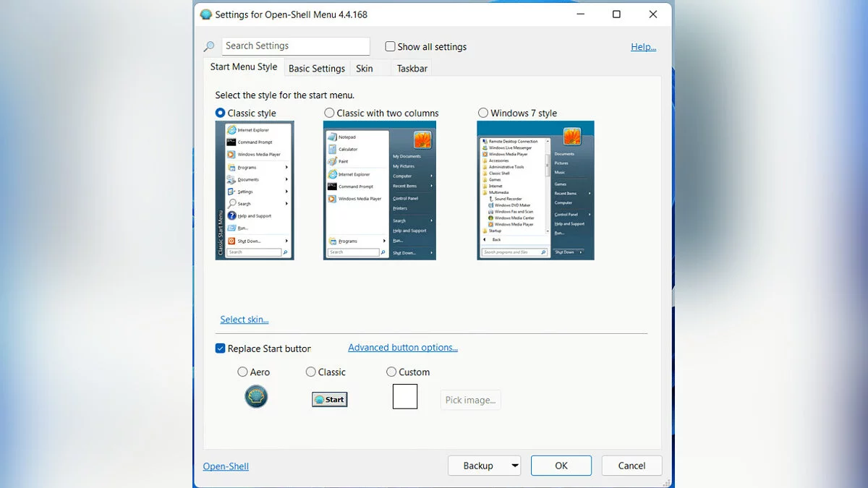Click the Classic Start button image
Image resolution: width=868 pixels, height=488 pixels.
coord(330,399)
